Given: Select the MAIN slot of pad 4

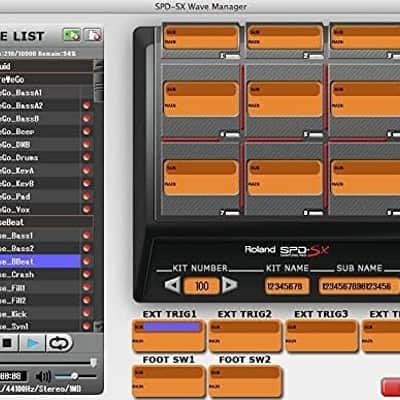Looking at the screenshot, I should click(x=201, y=106).
